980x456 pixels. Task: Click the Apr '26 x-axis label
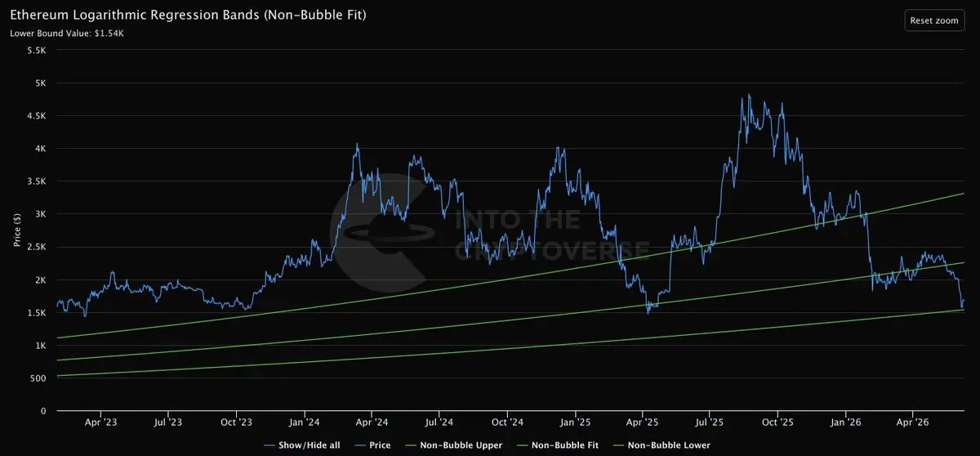pos(912,423)
